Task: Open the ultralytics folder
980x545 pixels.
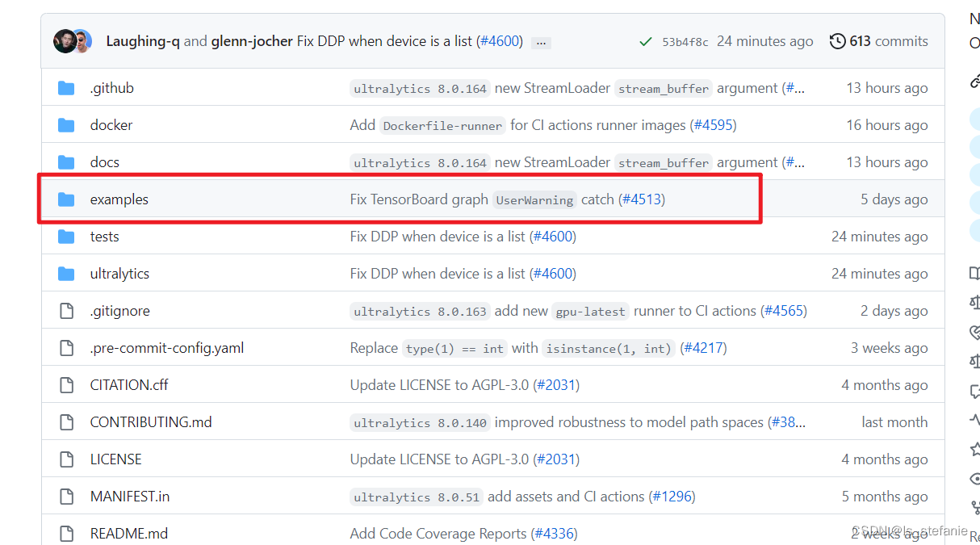Action: (x=119, y=274)
